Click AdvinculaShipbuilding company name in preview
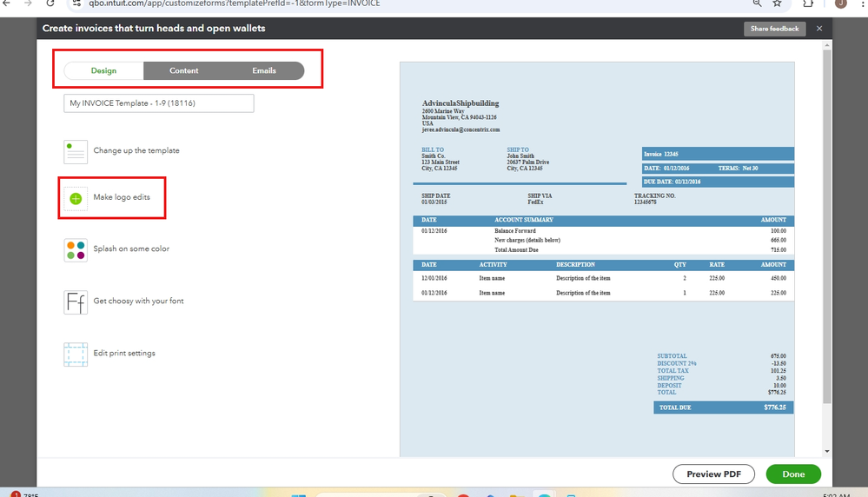The image size is (868, 497). point(461,103)
